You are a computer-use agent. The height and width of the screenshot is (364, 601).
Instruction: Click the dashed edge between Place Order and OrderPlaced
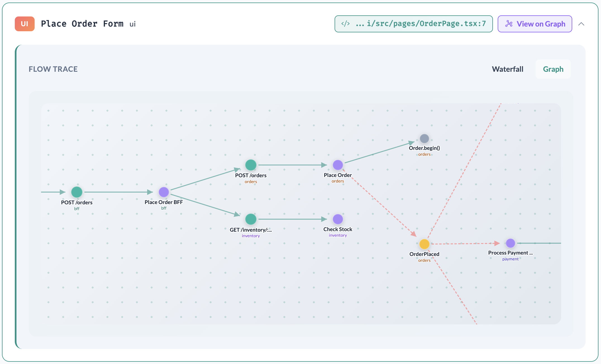coord(380,204)
